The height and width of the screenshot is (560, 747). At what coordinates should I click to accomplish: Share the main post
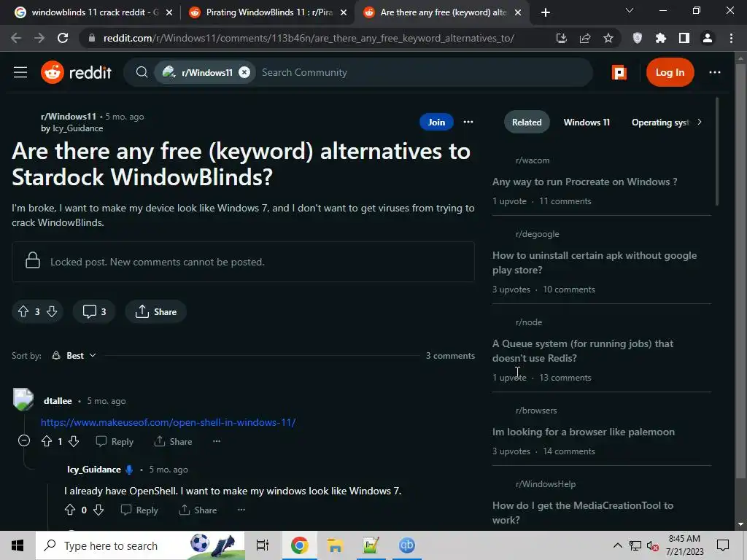pos(156,311)
